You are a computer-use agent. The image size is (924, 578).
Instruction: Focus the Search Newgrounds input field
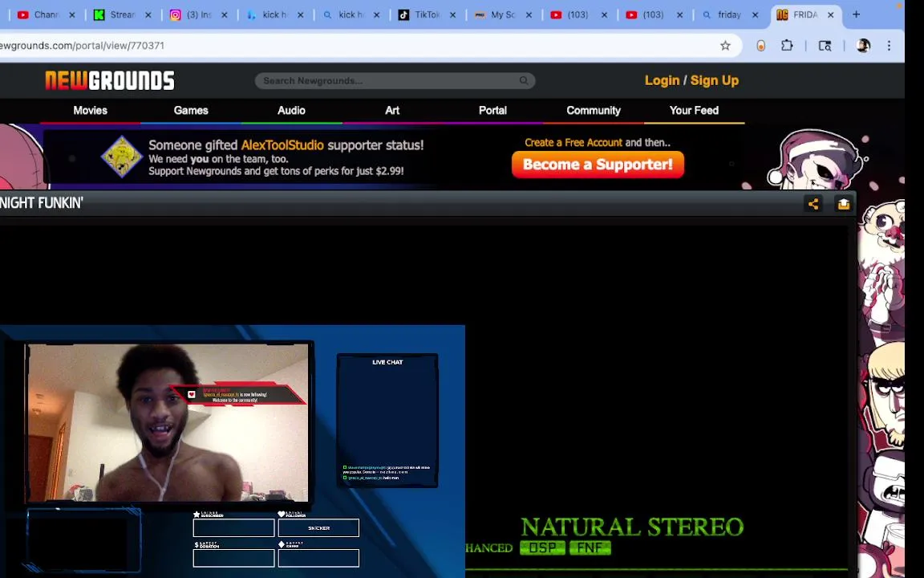[389, 81]
